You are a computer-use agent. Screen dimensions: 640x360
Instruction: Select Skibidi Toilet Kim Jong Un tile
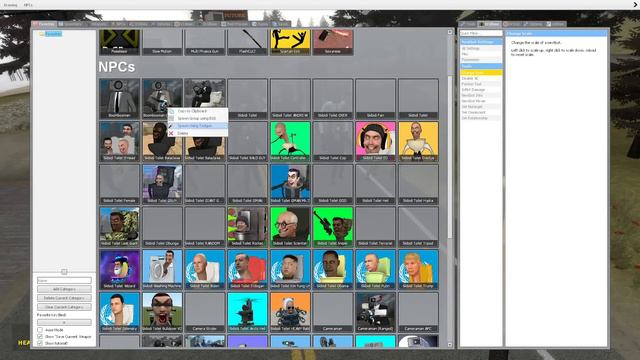[x=290, y=269]
